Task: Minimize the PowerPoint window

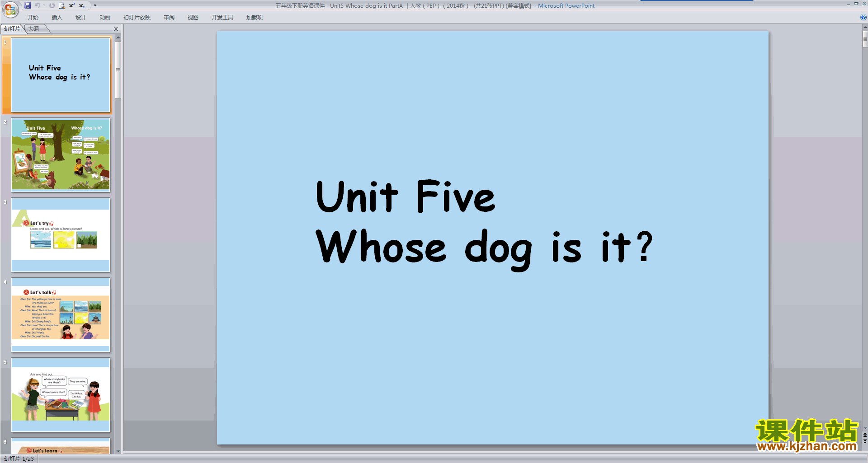Action: point(848,4)
